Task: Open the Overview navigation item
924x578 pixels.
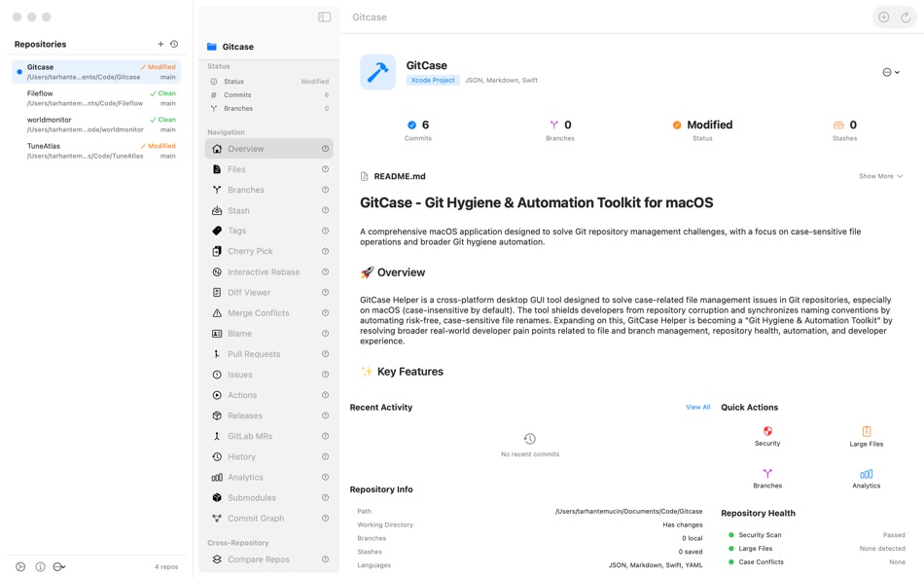Action: [268, 149]
